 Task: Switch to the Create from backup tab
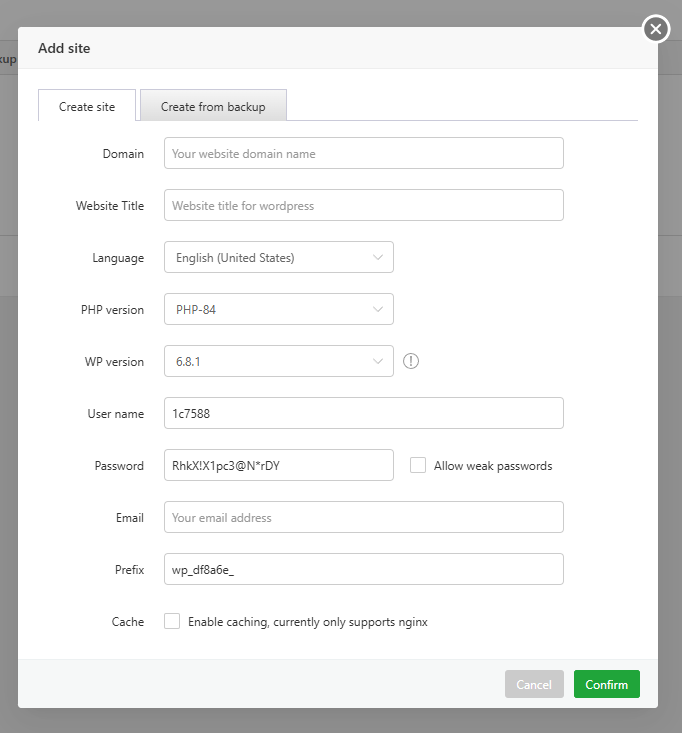point(213,106)
